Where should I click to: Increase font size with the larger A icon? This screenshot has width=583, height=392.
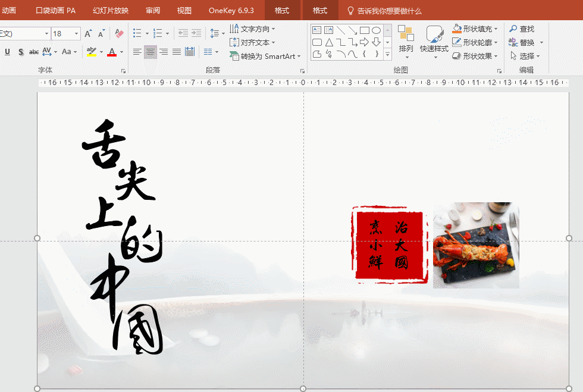pyautogui.click(x=88, y=34)
